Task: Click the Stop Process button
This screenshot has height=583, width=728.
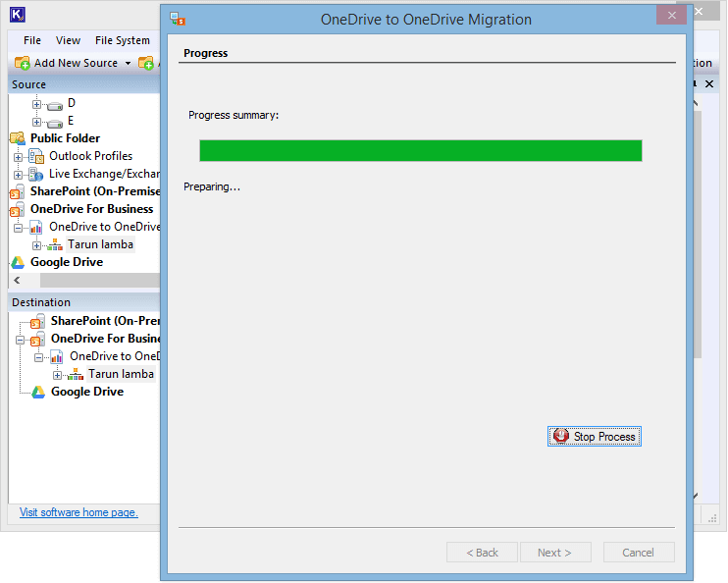Action: click(x=595, y=436)
